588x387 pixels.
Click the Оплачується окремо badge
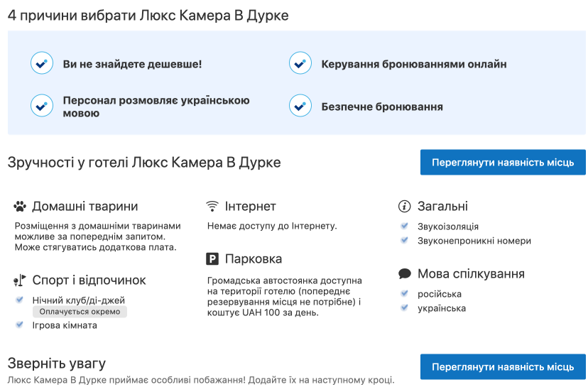(80, 312)
